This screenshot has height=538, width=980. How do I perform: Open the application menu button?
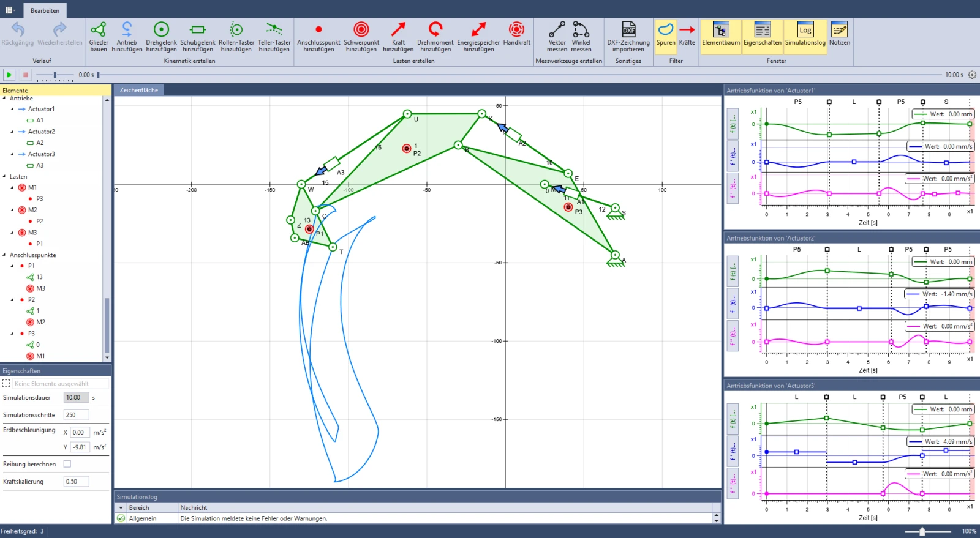tap(10, 10)
